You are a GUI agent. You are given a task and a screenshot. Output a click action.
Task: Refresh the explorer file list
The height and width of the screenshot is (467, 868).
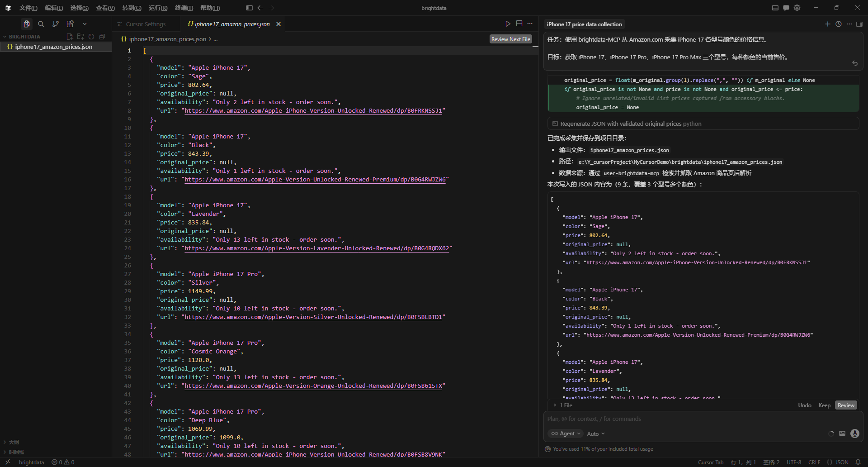(91, 37)
